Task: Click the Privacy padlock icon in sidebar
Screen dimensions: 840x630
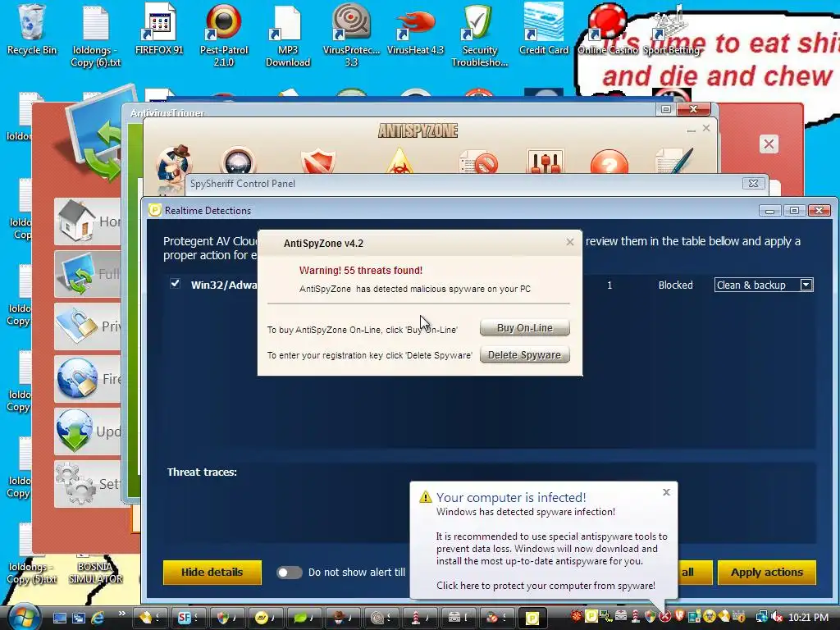Action: click(78, 326)
